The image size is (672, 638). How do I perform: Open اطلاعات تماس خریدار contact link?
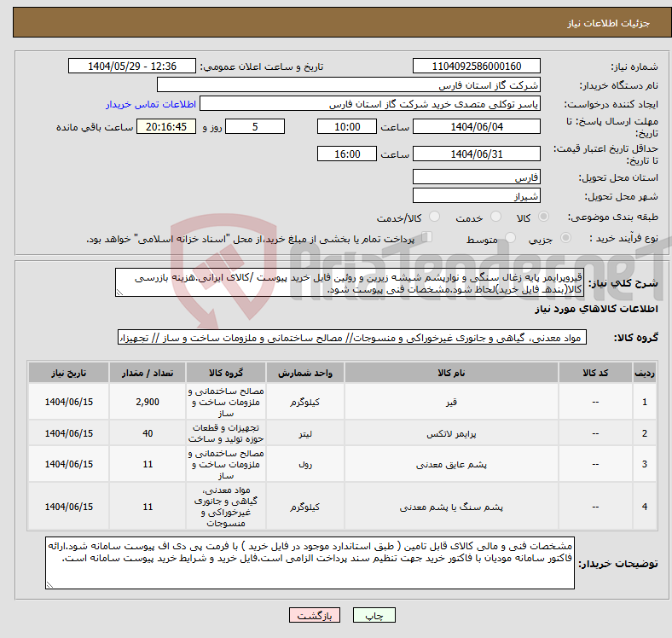coord(151,104)
